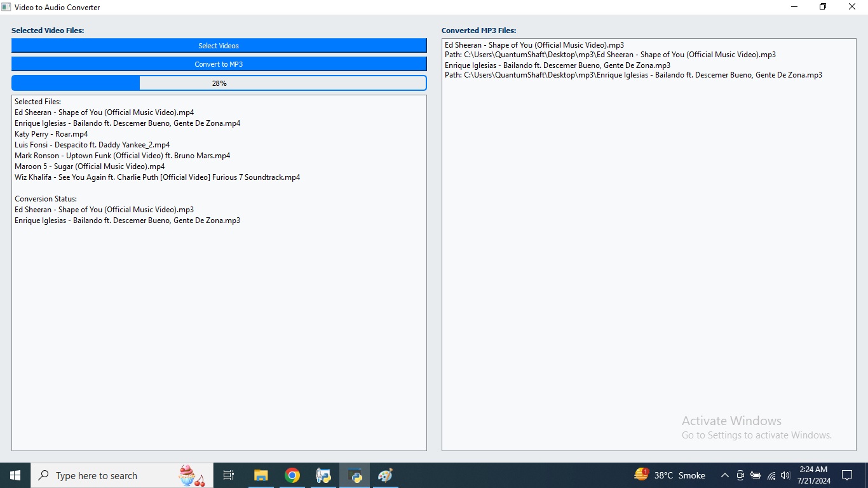The height and width of the screenshot is (488, 868).
Task: Select Ed Sheeran Shape of You.mp4 in Selected Files
Action: point(104,112)
